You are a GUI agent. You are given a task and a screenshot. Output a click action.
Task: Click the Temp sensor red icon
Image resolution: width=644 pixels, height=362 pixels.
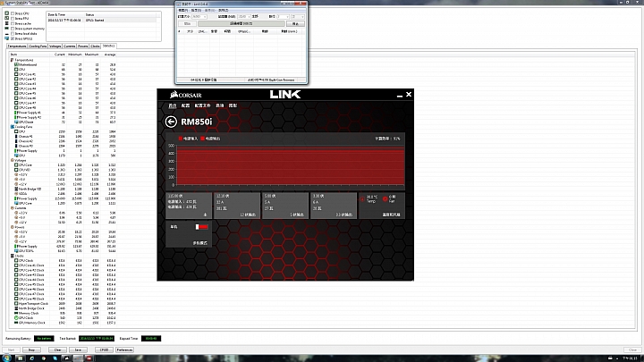[362, 199]
